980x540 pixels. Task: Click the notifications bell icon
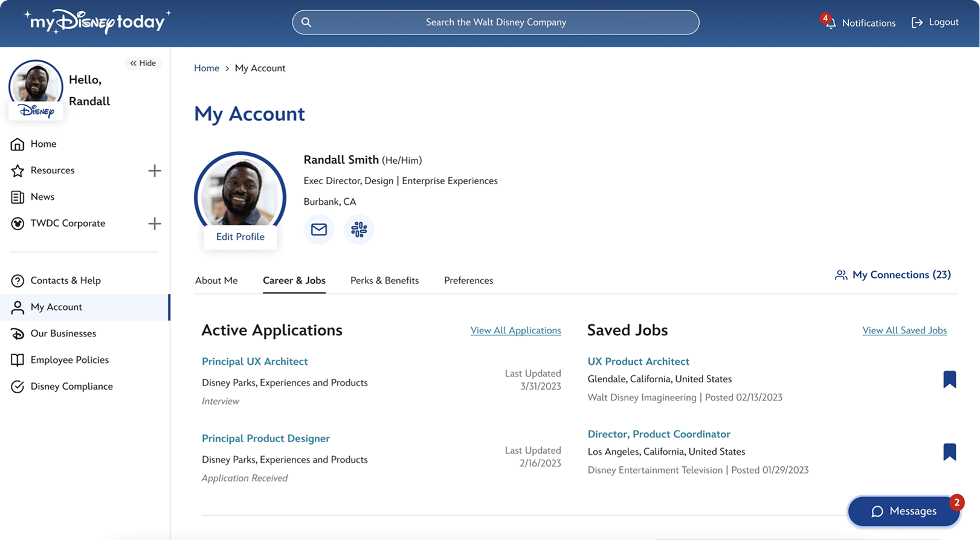[831, 23]
